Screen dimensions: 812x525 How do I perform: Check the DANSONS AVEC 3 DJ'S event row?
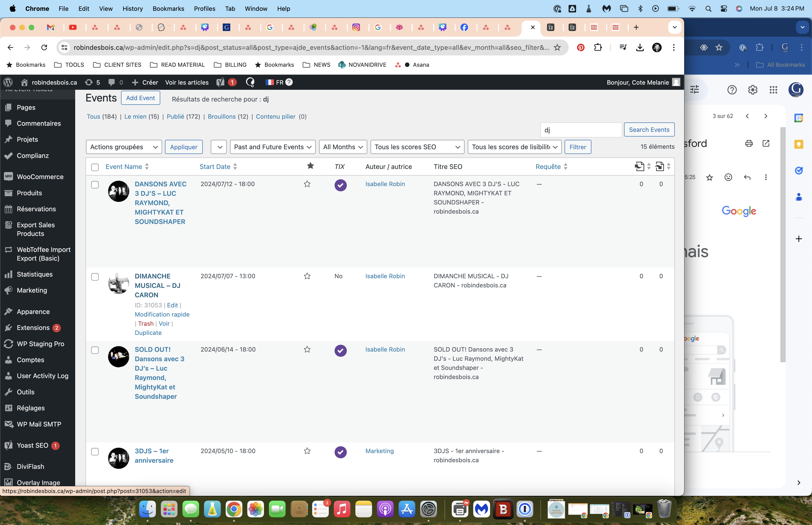[x=95, y=185]
